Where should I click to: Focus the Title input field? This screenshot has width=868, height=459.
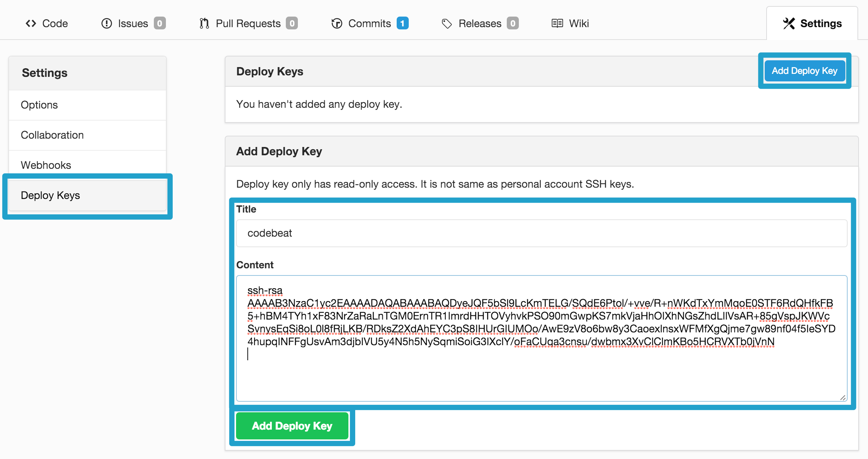point(541,233)
